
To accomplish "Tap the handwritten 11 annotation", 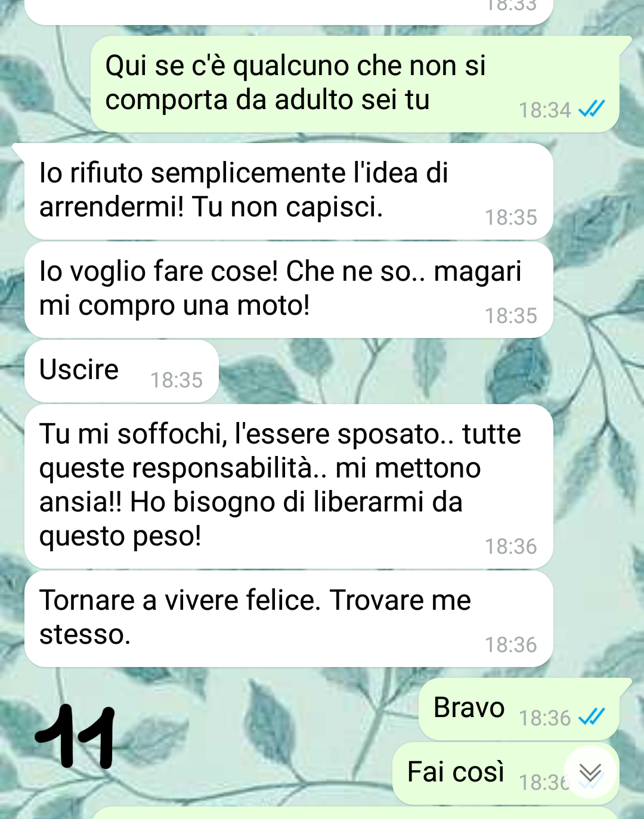I will point(75,737).
